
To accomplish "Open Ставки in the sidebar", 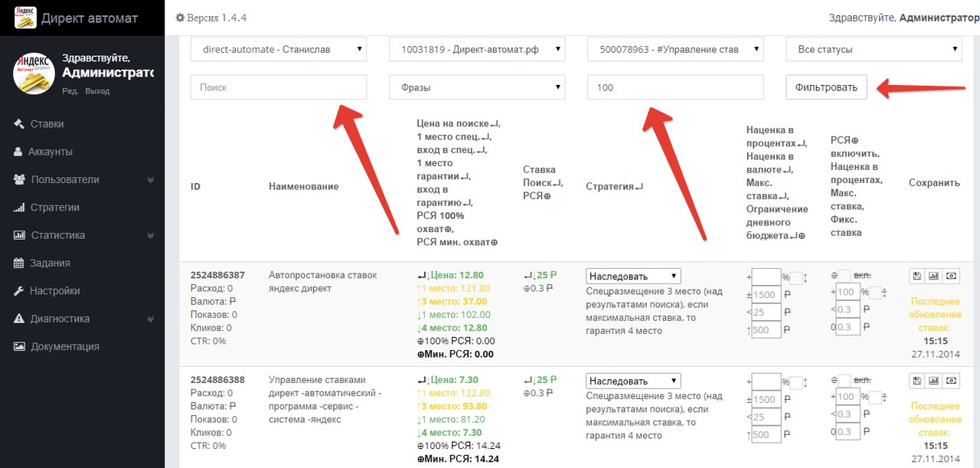I will (x=47, y=124).
